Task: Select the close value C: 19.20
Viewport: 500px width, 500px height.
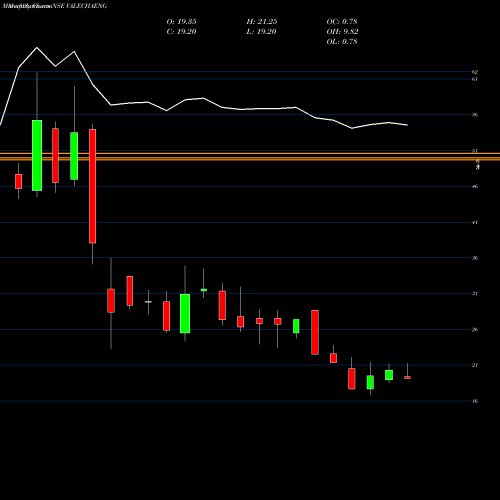Action: point(181,32)
